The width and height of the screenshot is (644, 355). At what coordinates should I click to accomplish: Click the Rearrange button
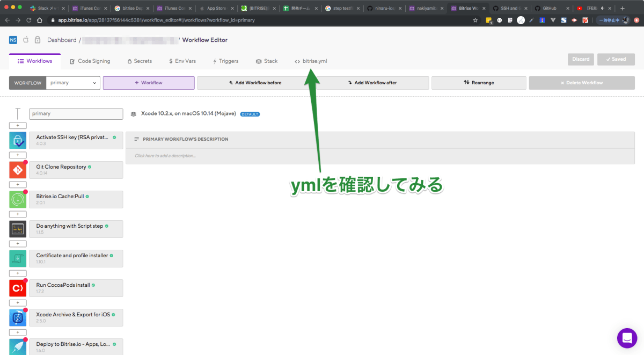coord(479,83)
